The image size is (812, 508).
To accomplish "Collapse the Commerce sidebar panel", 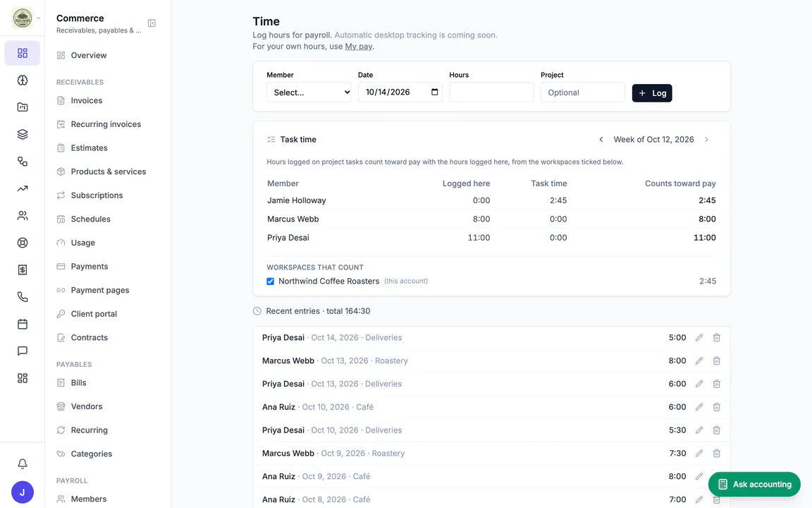I will pos(152,23).
